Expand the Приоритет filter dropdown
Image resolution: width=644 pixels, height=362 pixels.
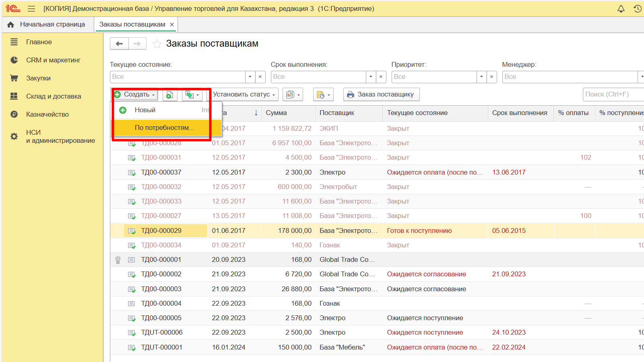pyautogui.click(x=481, y=76)
